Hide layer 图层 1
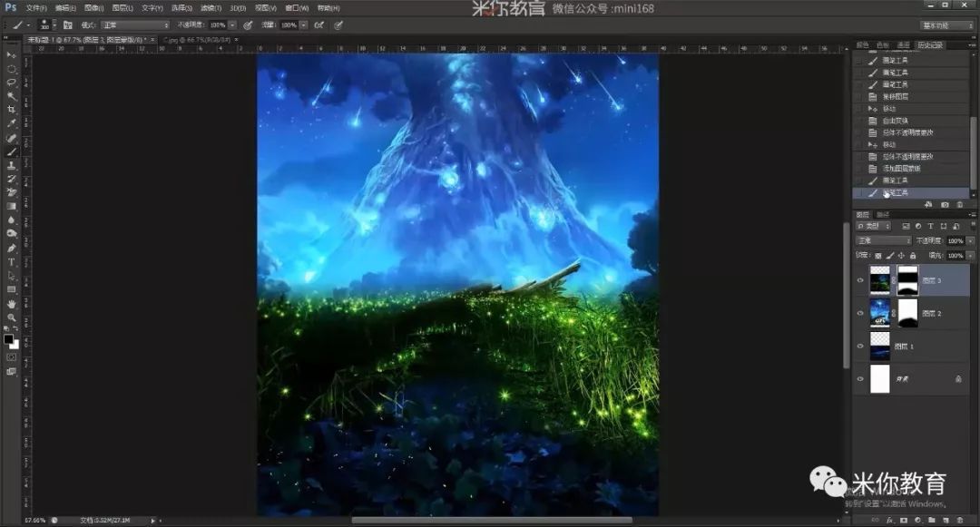 [x=860, y=346]
